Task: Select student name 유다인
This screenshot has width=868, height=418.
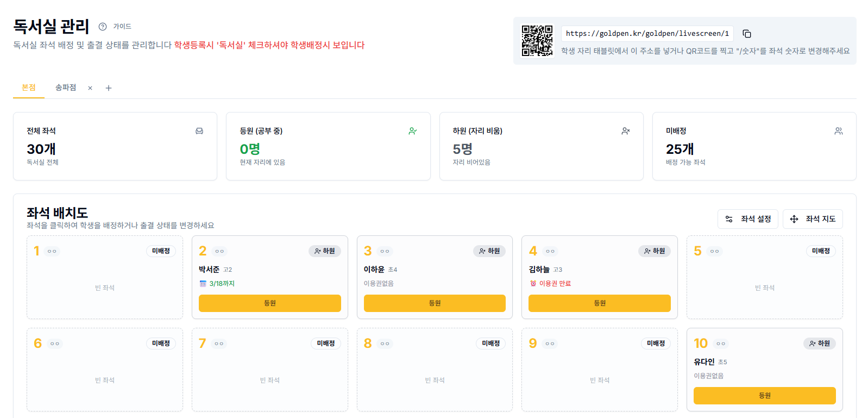Action: (x=704, y=362)
